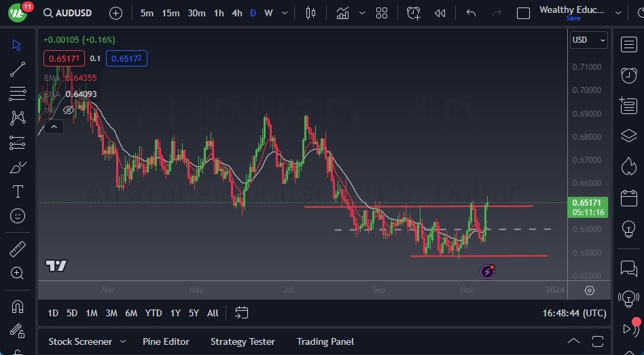The height and width of the screenshot is (355, 644).
Task: Set chart range to YTD
Action: (x=154, y=313)
